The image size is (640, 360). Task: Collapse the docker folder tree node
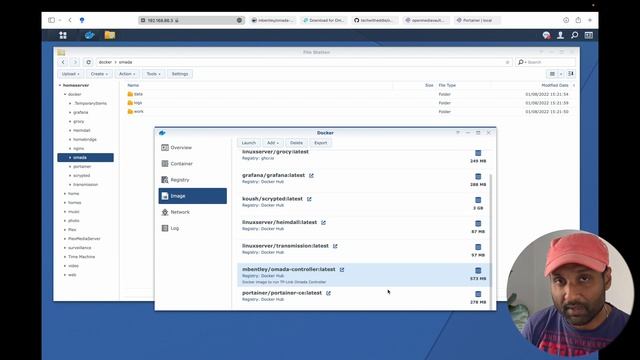(x=65, y=94)
